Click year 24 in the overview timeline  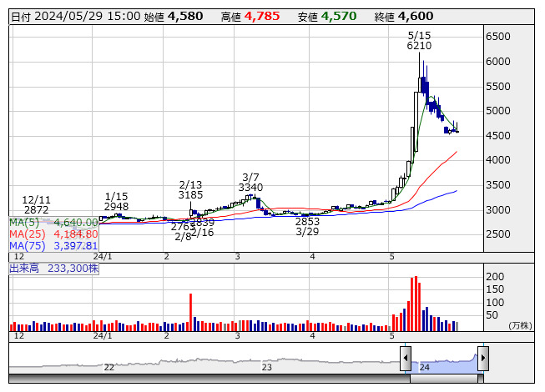pos(424,367)
